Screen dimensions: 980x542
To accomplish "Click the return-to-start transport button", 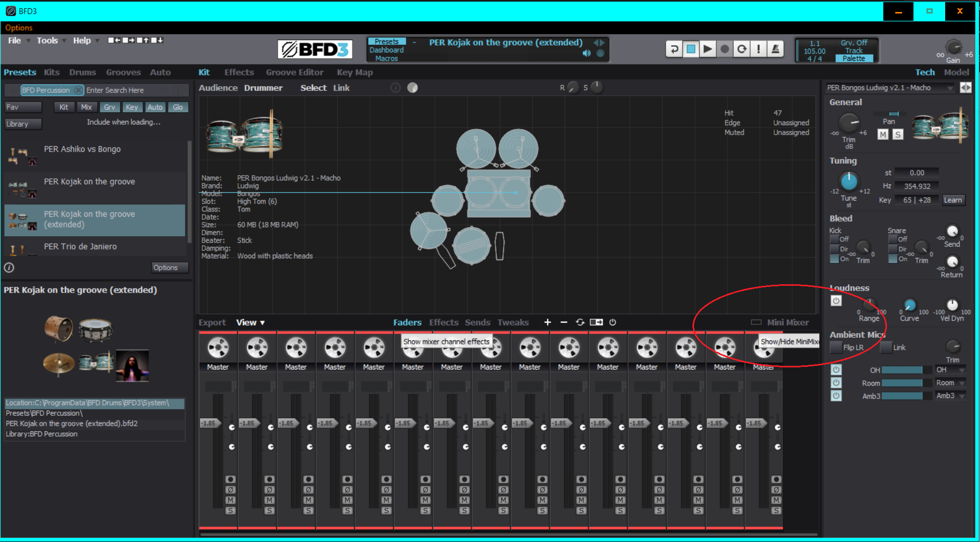I will 674,49.
